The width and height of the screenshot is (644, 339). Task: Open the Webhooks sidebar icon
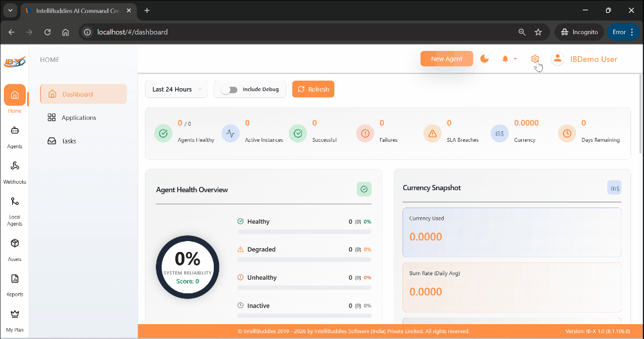tap(14, 166)
